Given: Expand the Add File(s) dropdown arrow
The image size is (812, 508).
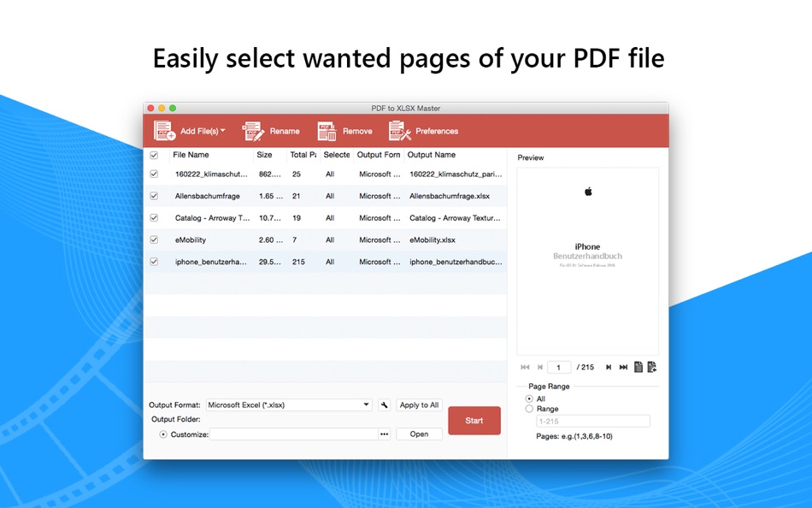Looking at the screenshot, I should [x=223, y=131].
